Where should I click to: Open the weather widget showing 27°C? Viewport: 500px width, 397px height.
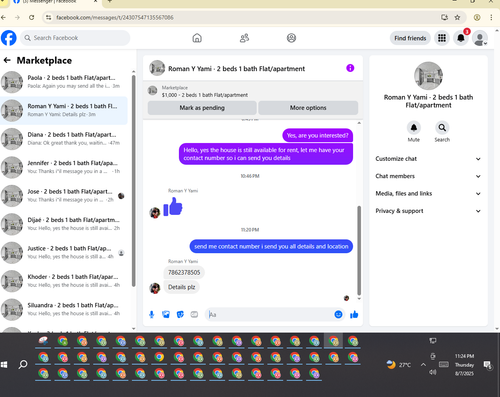click(x=400, y=365)
